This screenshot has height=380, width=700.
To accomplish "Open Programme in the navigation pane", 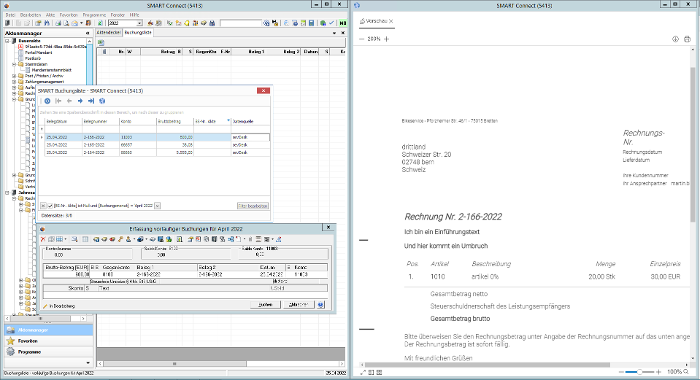I will pos(49,352).
